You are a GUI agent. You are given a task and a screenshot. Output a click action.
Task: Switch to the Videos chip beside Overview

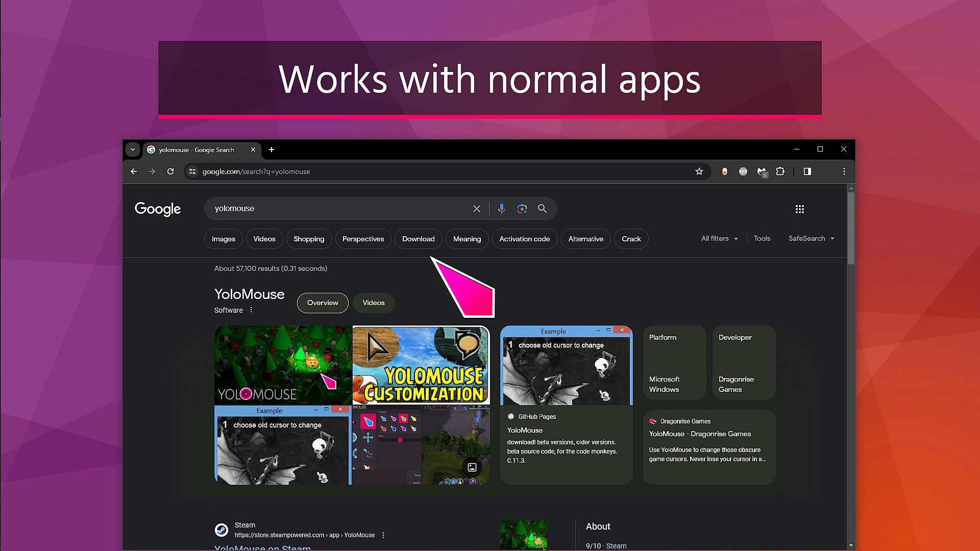coord(373,303)
